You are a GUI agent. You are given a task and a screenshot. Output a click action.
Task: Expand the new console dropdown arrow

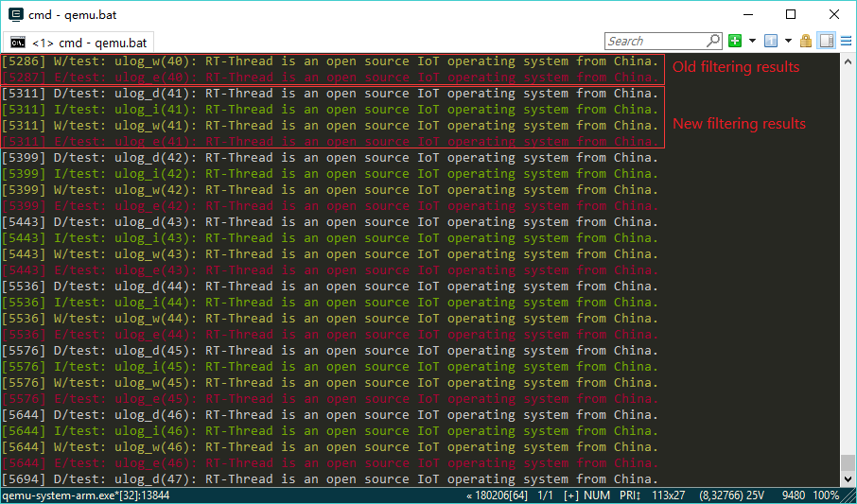752,41
